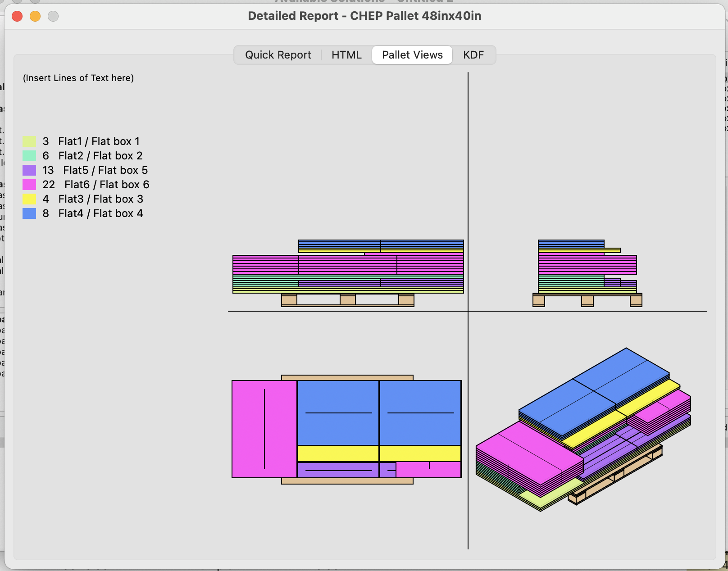The image size is (728, 571).
Task: Click the Flat4 blue color swatch
Action: click(x=29, y=213)
